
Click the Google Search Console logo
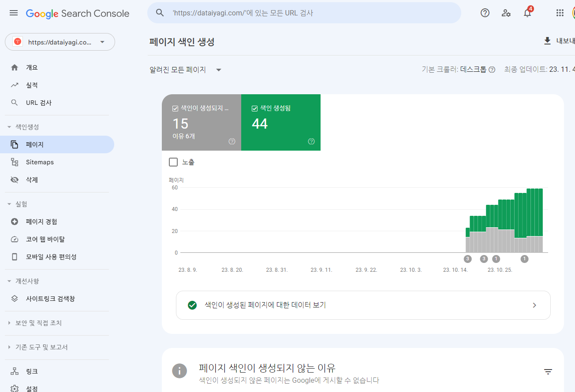[78, 13]
